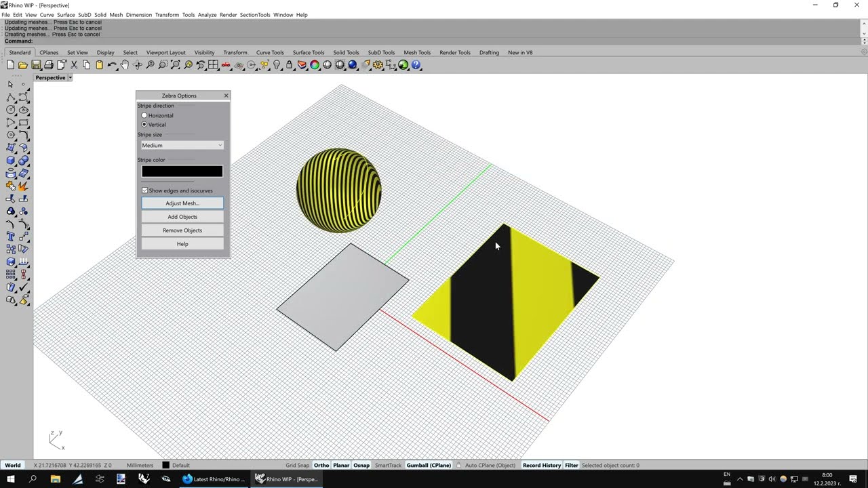Select the Polyline tool in left sidebar
The height and width of the screenshot is (488, 868).
coord(10,97)
